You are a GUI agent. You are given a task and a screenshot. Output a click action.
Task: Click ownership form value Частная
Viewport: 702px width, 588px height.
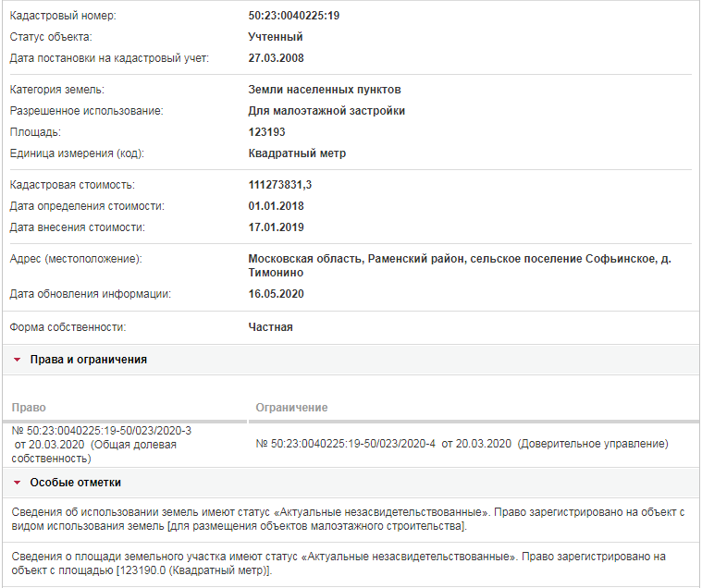[x=270, y=327]
